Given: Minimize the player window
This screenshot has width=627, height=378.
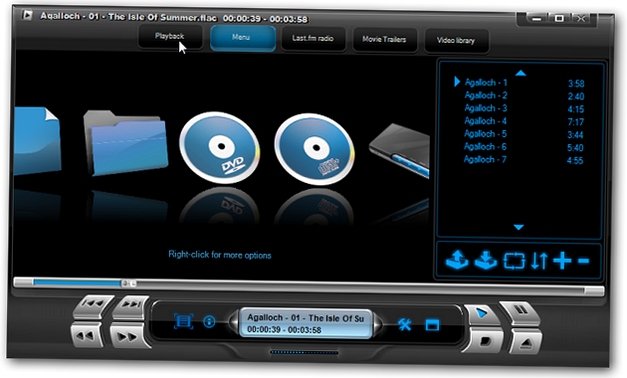Looking at the screenshot, I should coord(536,18).
